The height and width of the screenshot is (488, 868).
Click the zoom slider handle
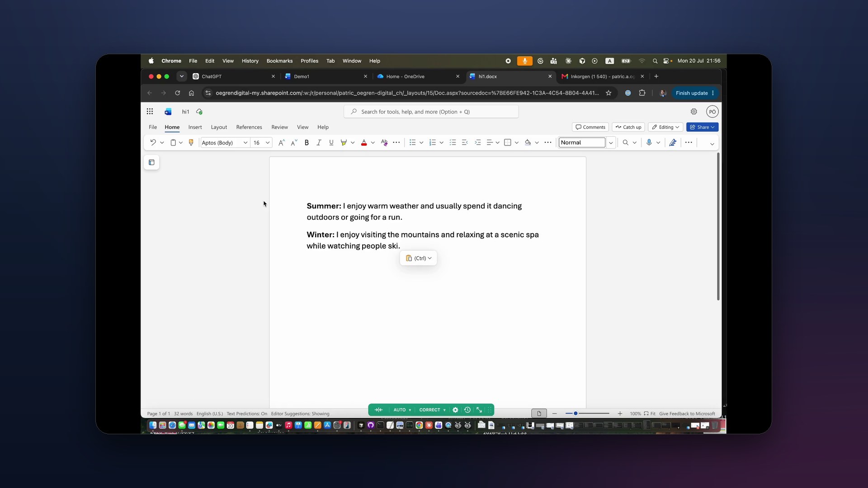pyautogui.click(x=576, y=413)
